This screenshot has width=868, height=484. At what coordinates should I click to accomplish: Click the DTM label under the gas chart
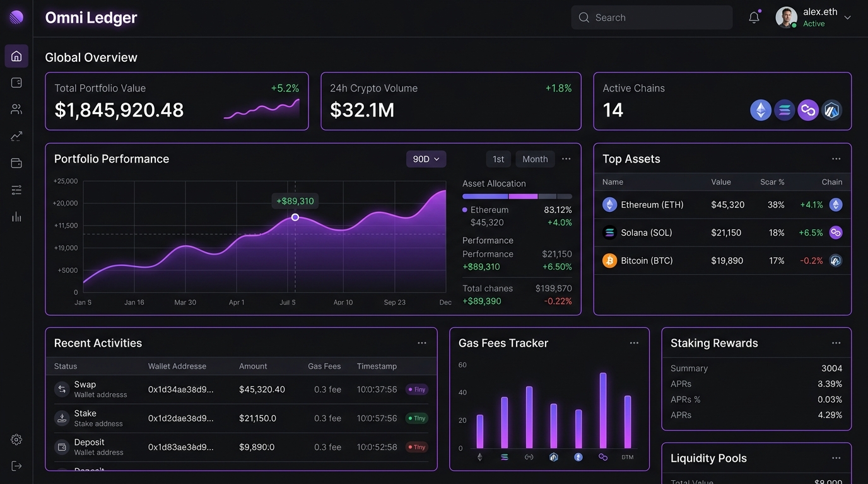point(628,457)
